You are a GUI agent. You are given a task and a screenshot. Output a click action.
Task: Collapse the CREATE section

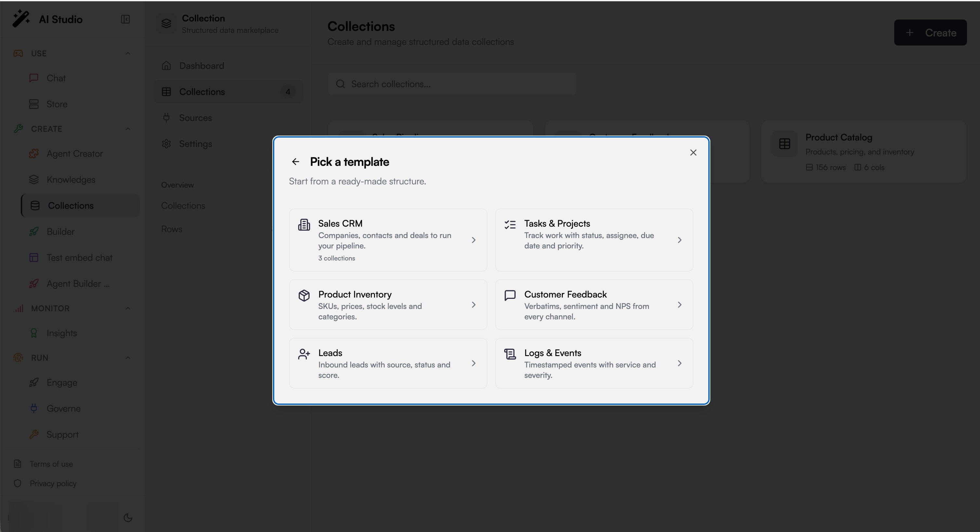point(128,129)
